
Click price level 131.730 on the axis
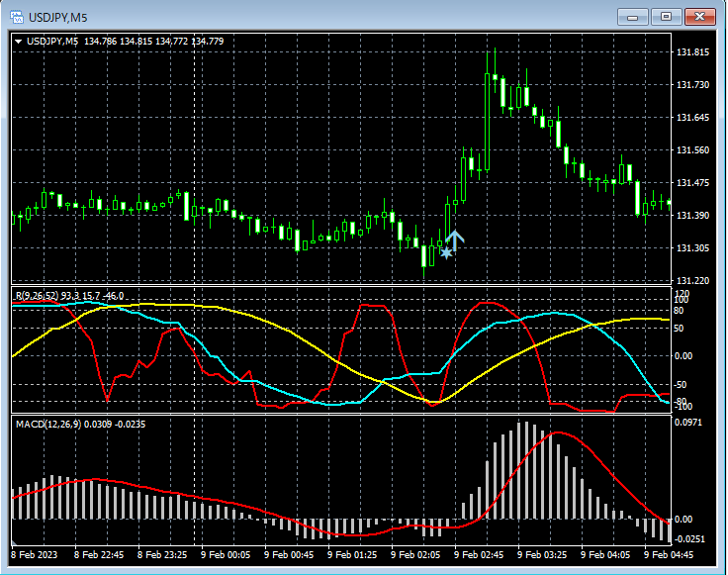tap(692, 84)
